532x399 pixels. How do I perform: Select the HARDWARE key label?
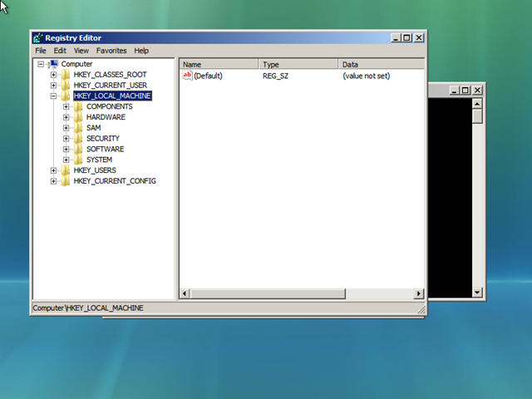coord(106,117)
